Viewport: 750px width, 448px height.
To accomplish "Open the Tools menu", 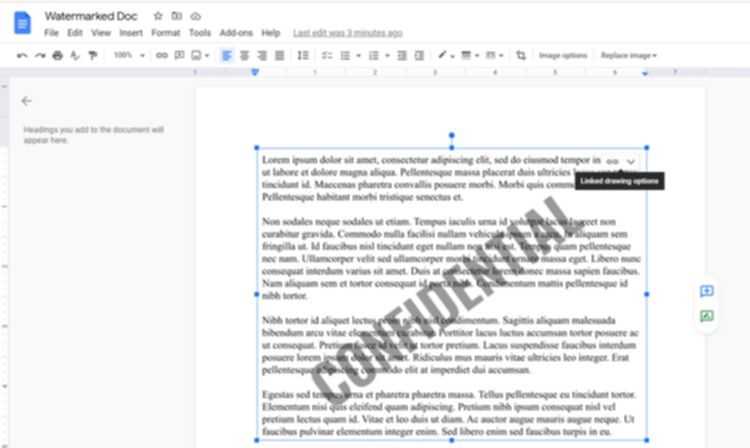I will click(199, 33).
